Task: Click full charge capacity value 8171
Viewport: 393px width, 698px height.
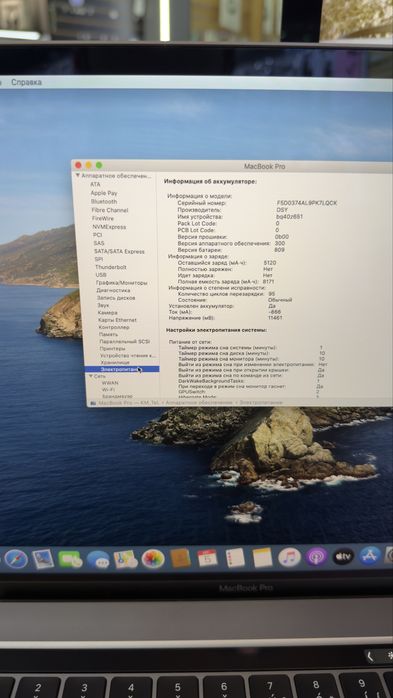Action: pyautogui.click(x=269, y=282)
